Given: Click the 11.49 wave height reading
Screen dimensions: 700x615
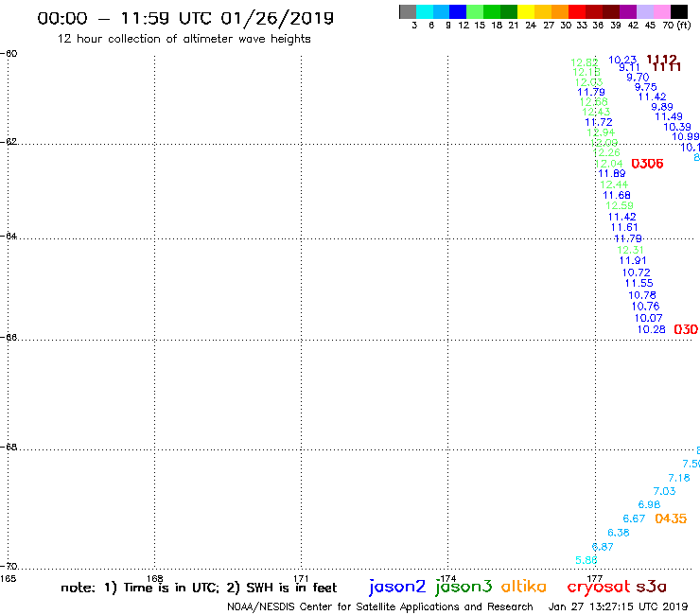Looking at the screenshot, I should pos(668,116).
